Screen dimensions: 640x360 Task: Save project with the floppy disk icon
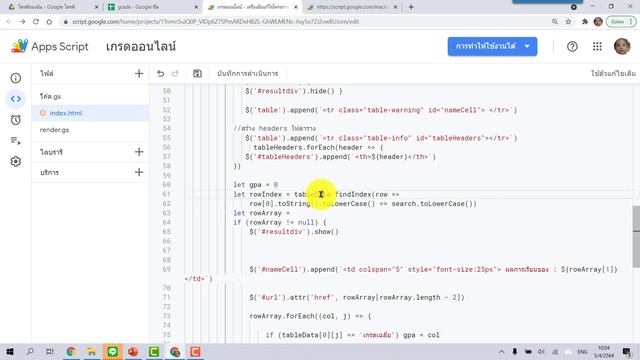(197, 73)
